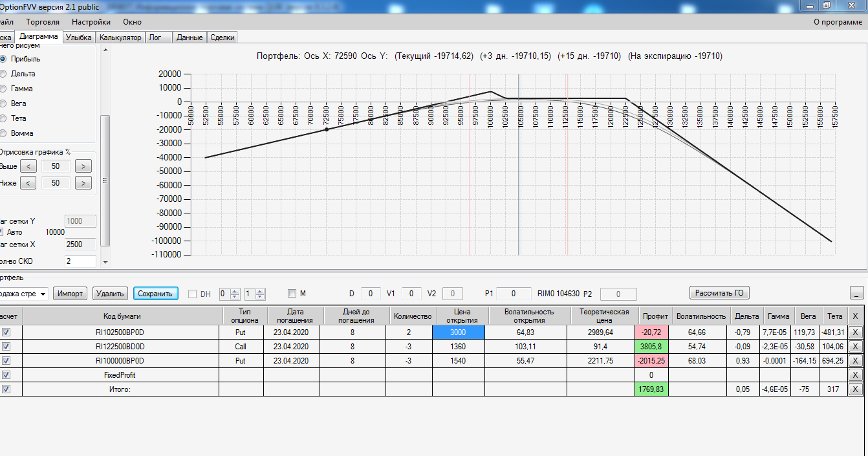The height and width of the screenshot is (456, 868).
Task: Click the D value input field
Action: pos(371,294)
